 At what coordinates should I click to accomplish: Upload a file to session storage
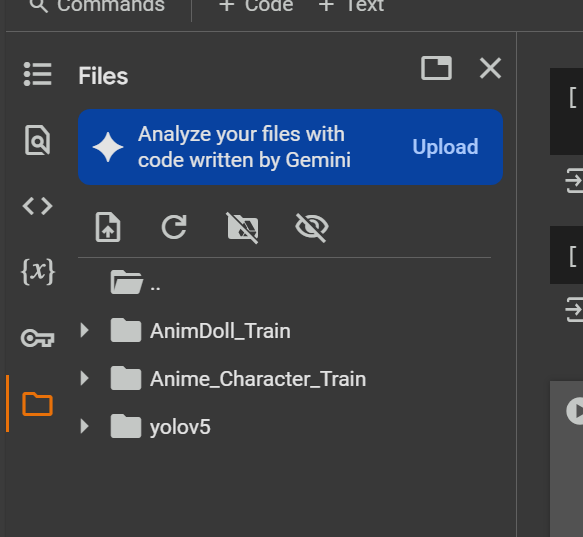pos(108,227)
